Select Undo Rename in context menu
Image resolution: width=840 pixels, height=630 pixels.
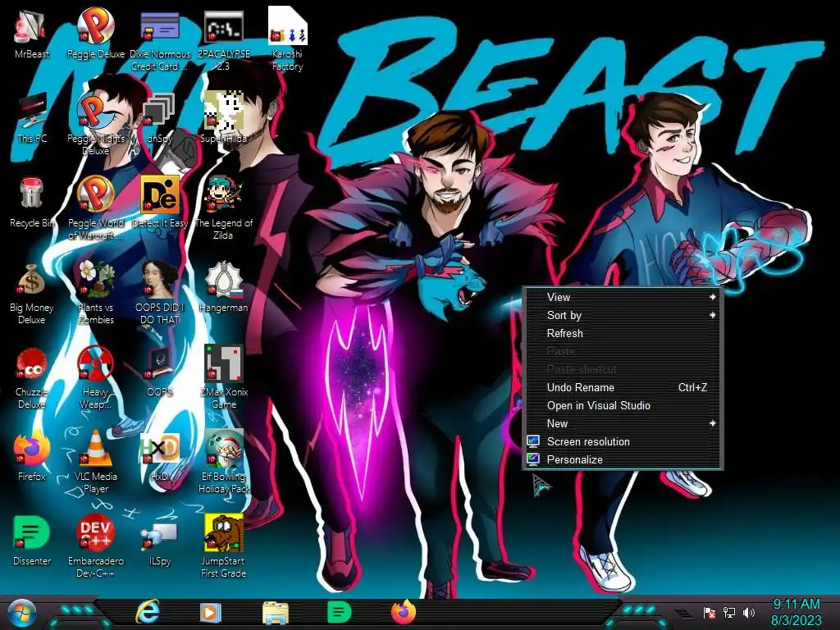(x=623, y=387)
